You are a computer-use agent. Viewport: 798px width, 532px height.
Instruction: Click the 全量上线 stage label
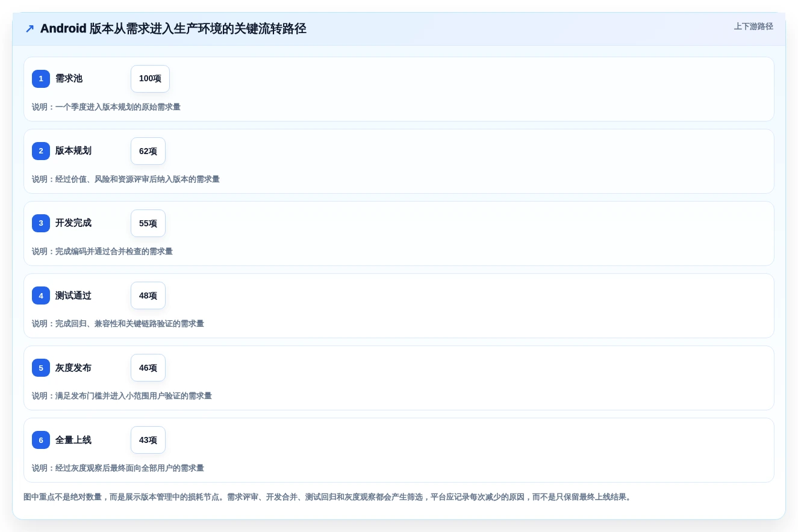pos(73,440)
